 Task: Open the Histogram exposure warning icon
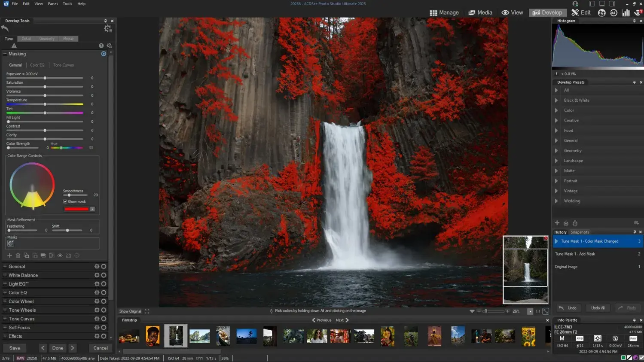557,73
